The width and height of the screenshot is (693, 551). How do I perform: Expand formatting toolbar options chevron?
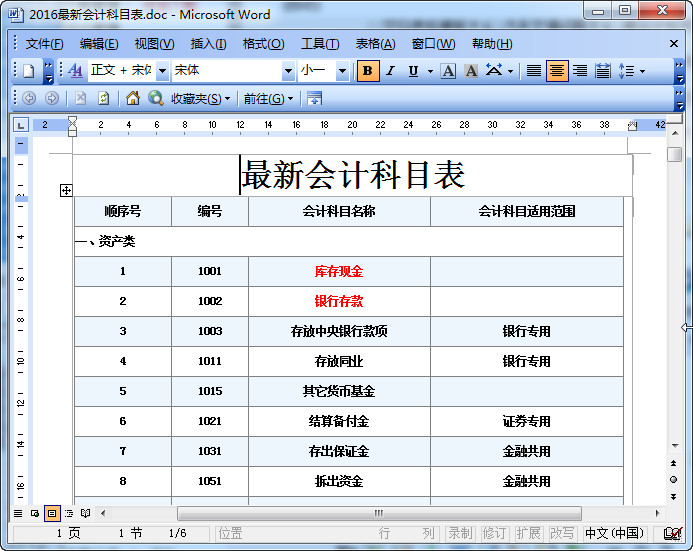(x=680, y=71)
